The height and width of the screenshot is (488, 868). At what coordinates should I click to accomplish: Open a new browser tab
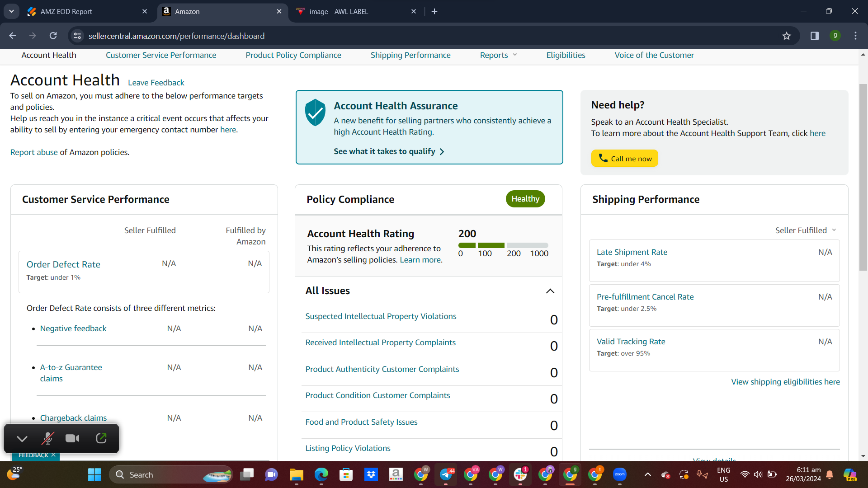click(x=434, y=11)
